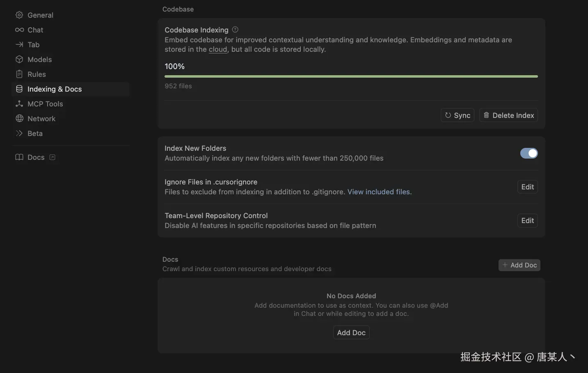The image size is (588, 373).
Task: Navigate to Network settings
Action: [x=71, y=119]
